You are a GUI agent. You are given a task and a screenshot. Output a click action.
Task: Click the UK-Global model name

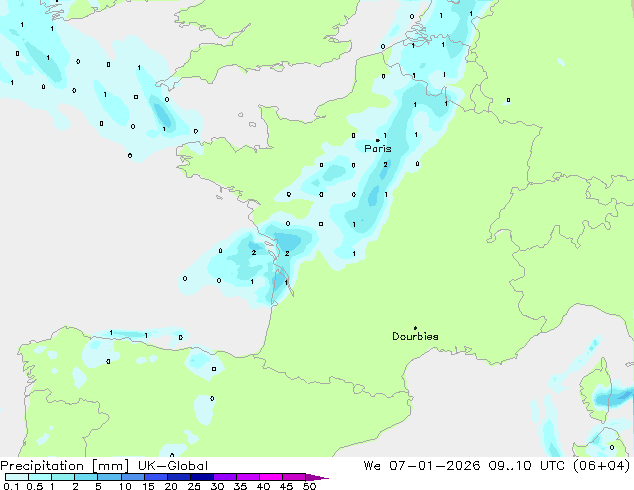[173, 466]
